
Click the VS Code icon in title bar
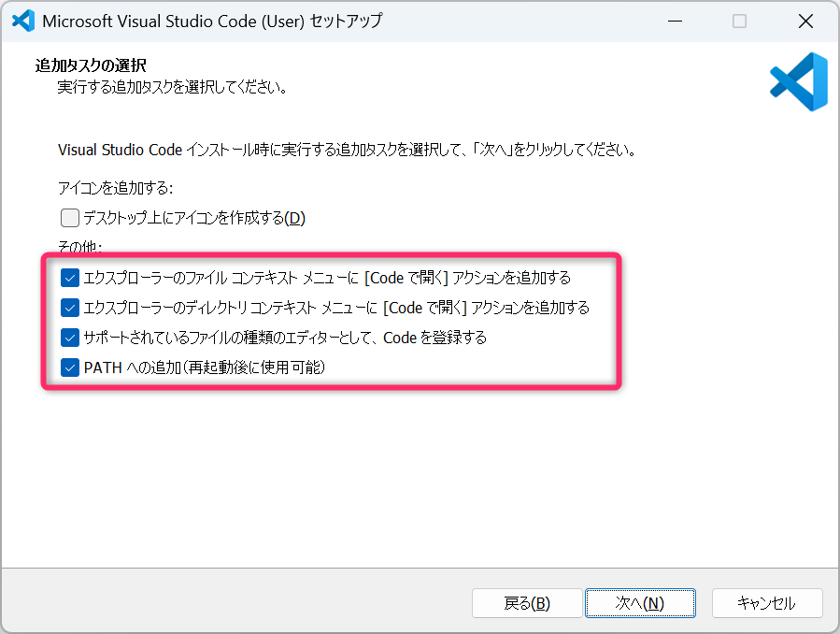pyautogui.click(x=23, y=21)
